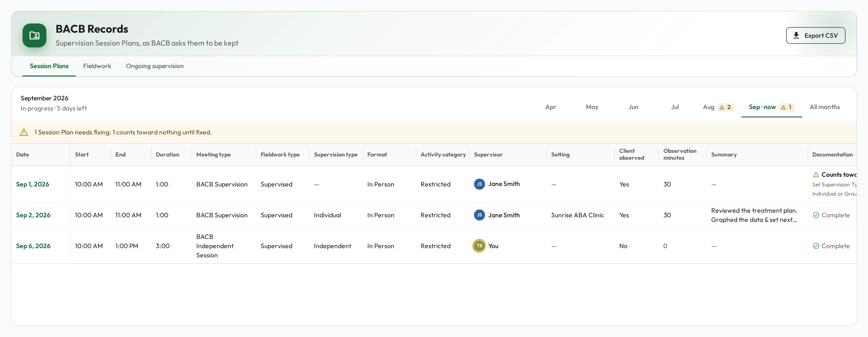Click the download icon in Export CSV
868x337 pixels.
[796, 35]
